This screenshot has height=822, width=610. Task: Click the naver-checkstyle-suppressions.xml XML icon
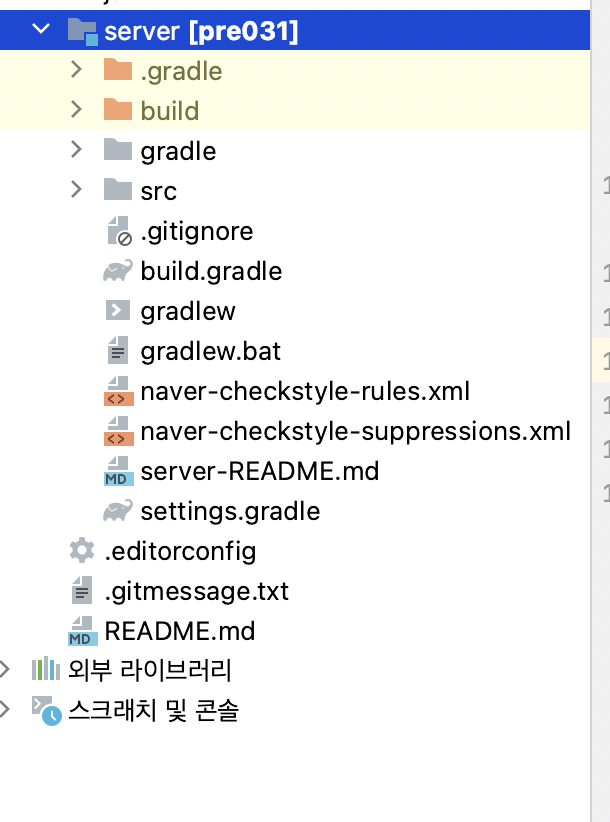(x=118, y=431)
